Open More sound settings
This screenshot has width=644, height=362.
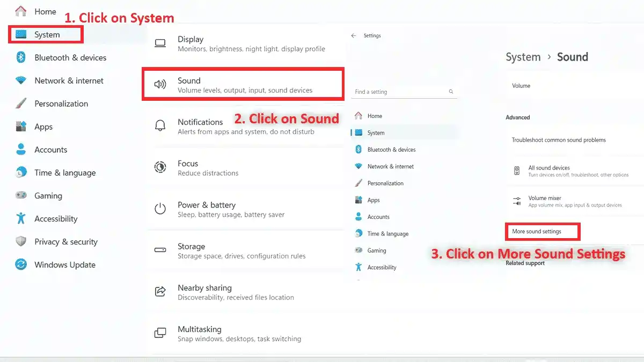pyautogui.click(x=537, y=232)
